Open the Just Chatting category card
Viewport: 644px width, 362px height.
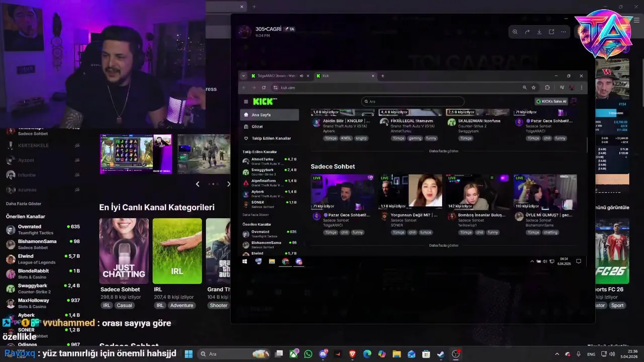tap(124, 251)
